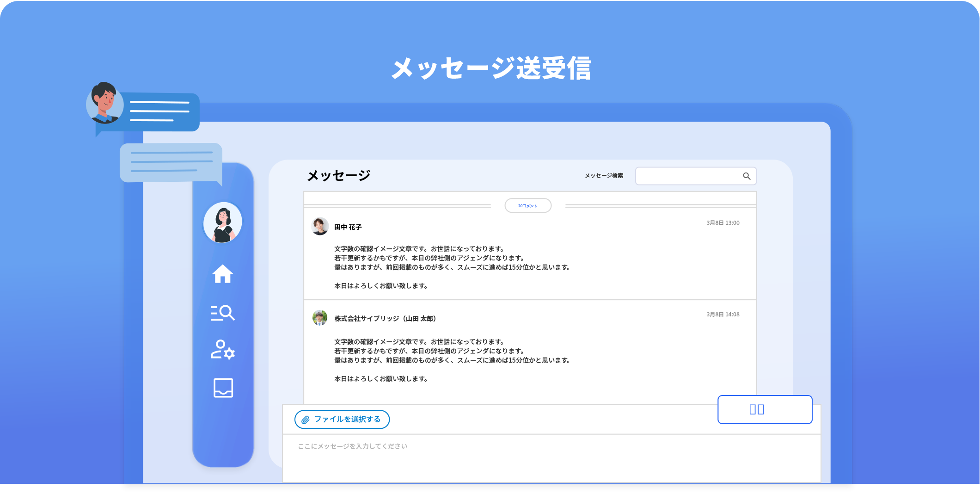Click the timestamp 3月8日 14:08
Image resolution: width=980 pixels, height=494 pixels.
coord(723,315)
